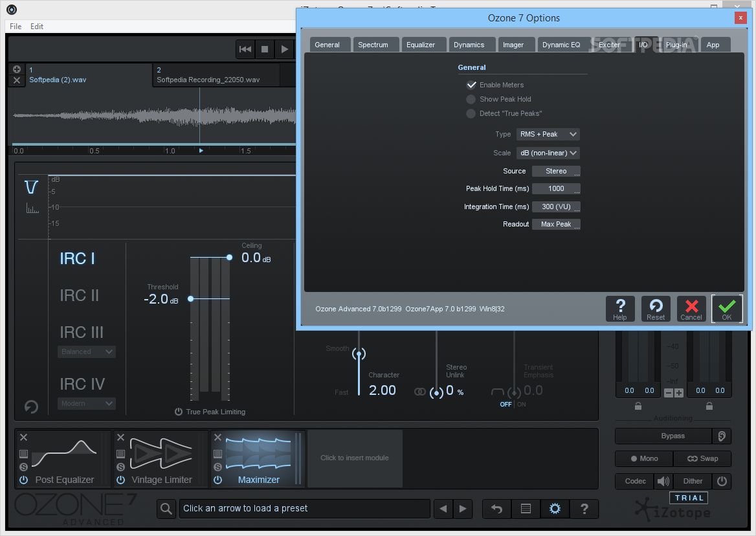Open the File menu
The image size is (756, 536).
tap(16, 27)
